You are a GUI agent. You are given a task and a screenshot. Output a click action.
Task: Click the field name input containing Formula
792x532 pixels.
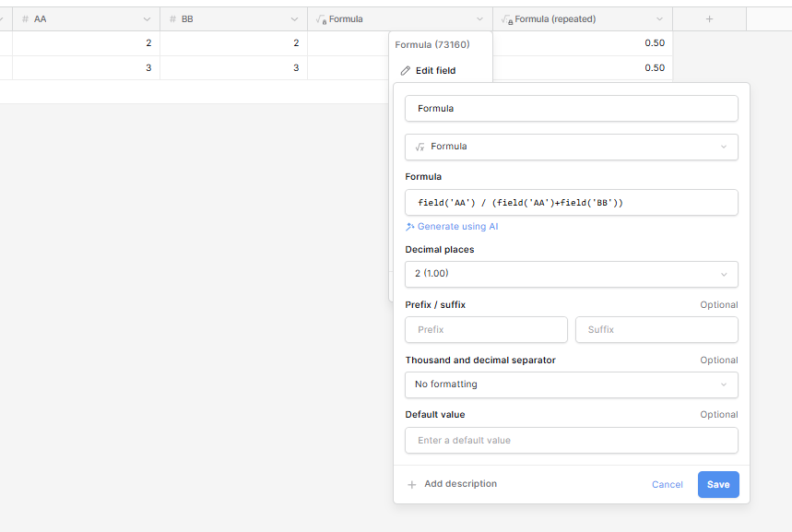coord(572,109)
